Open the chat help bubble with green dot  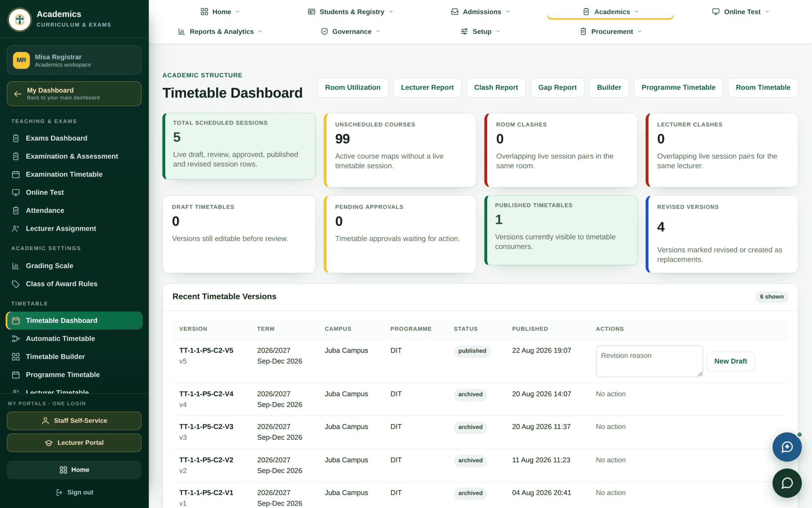tap(787, 447)
